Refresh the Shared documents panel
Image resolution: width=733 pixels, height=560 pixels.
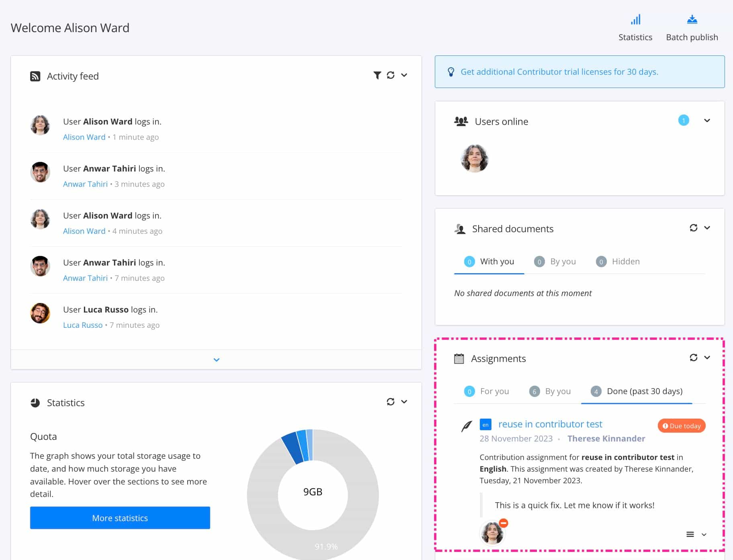tap(693, 228)
